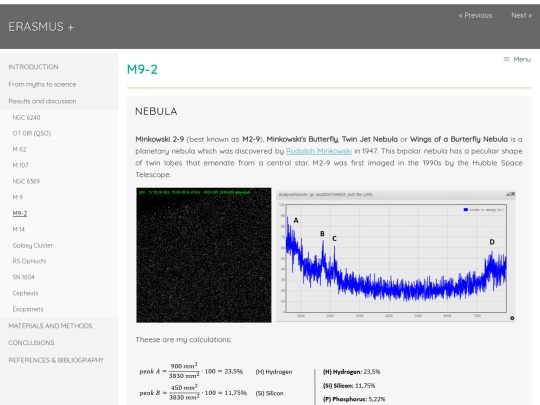
Task: Open From myths to science
Action: pos(42,84)
